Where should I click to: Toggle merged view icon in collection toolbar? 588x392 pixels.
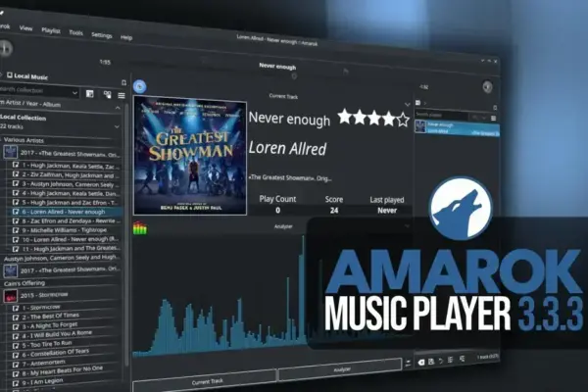(107, 94)
